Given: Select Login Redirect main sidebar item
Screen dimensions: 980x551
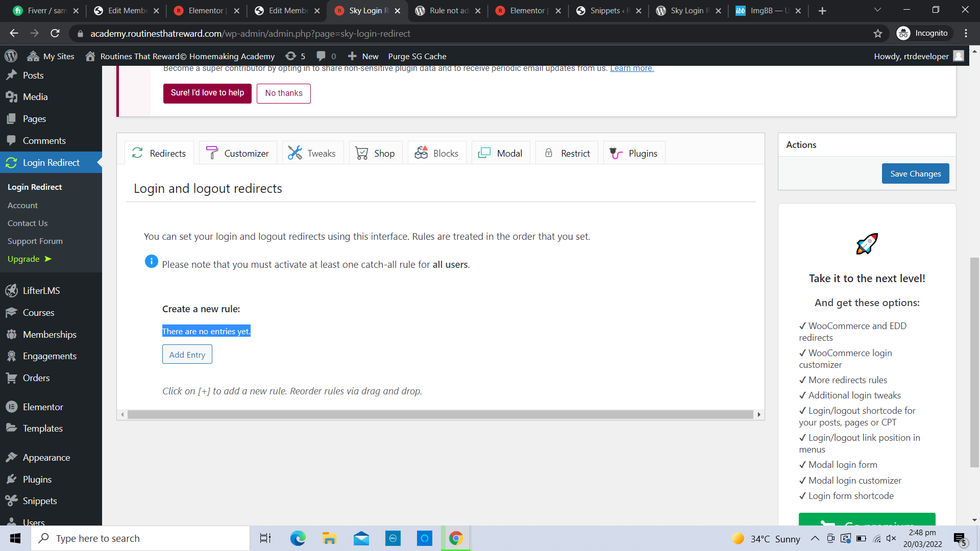Looking at the screenshot, I should click(x=51, y=162).
